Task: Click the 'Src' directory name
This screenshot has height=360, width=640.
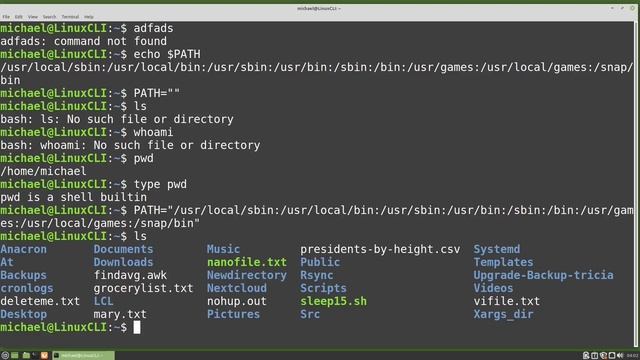Action: pos(310,315)
